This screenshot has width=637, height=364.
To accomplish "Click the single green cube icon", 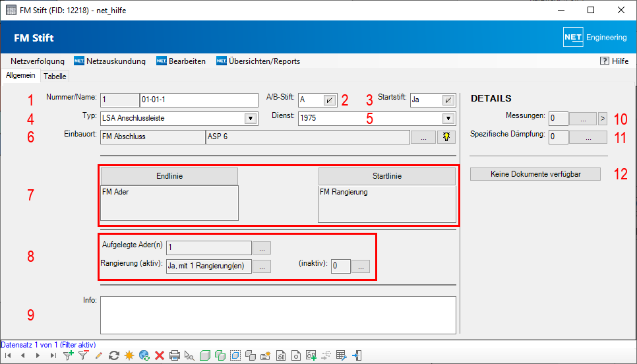I will 204,355.
